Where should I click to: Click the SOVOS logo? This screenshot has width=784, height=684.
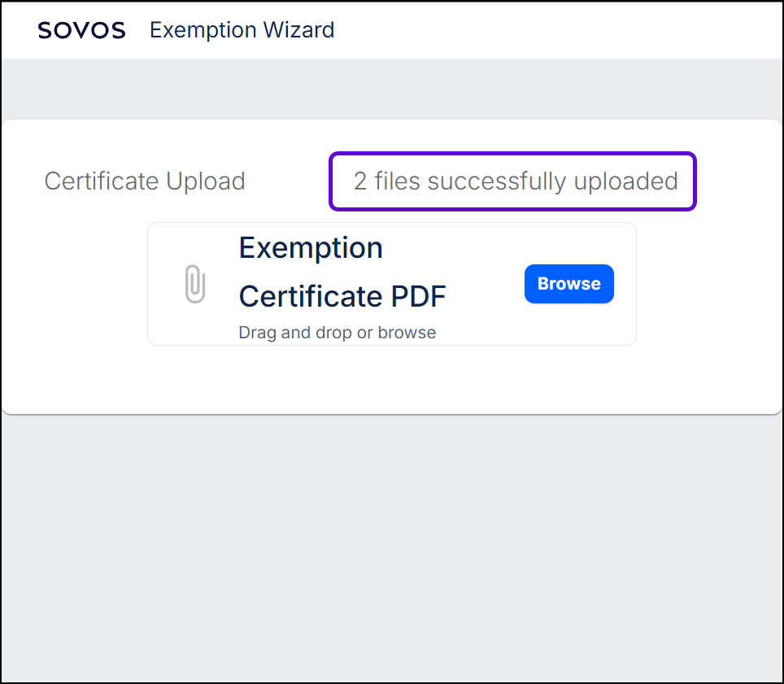(81, 31)
